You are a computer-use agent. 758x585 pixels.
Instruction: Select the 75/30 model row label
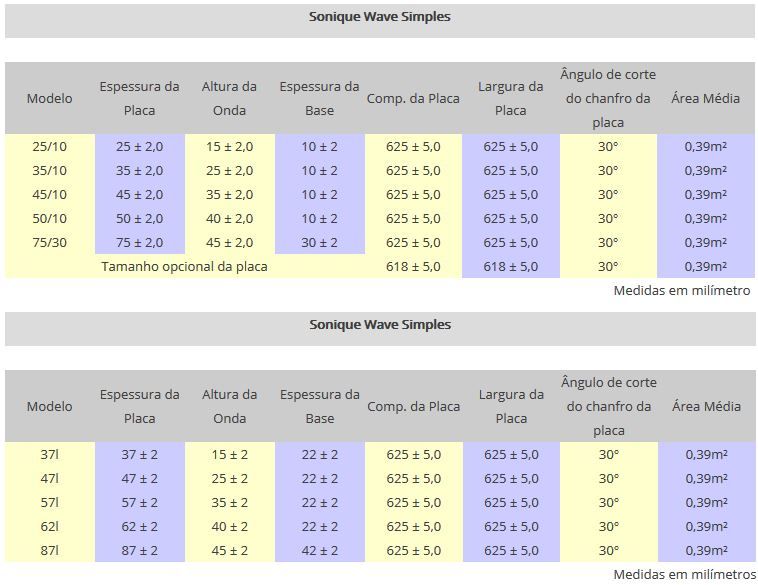[x=49, y=242]
